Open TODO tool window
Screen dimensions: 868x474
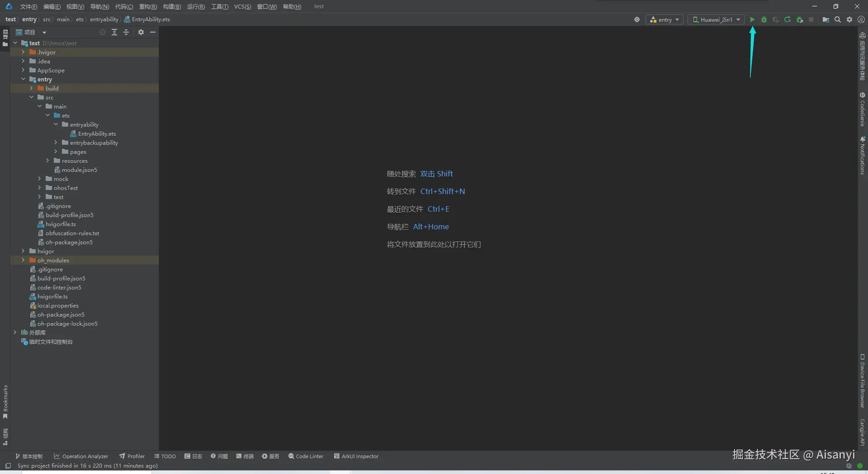(x=165, y=456)
